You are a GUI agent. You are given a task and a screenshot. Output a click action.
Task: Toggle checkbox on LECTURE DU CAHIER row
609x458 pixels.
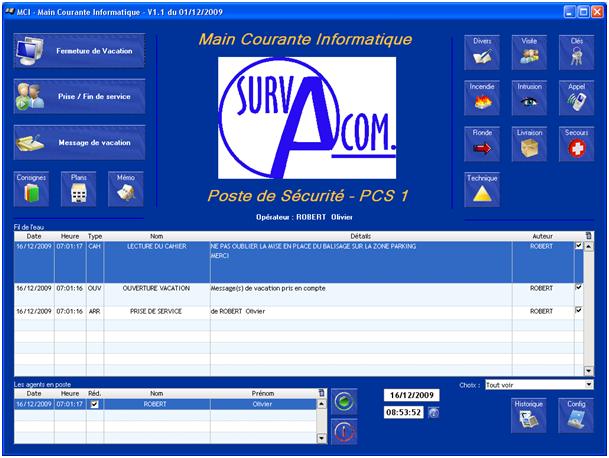tap(579, 246)
